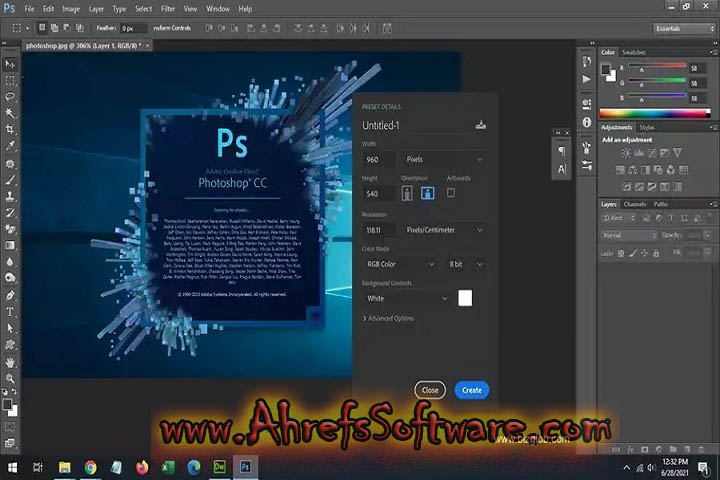Click the white background color swatch
The width and height of the screenshot is (720, 480).
point(465,298)
